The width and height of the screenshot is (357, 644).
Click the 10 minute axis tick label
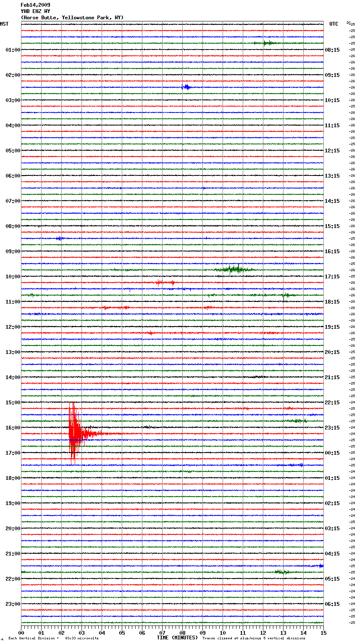223,633
